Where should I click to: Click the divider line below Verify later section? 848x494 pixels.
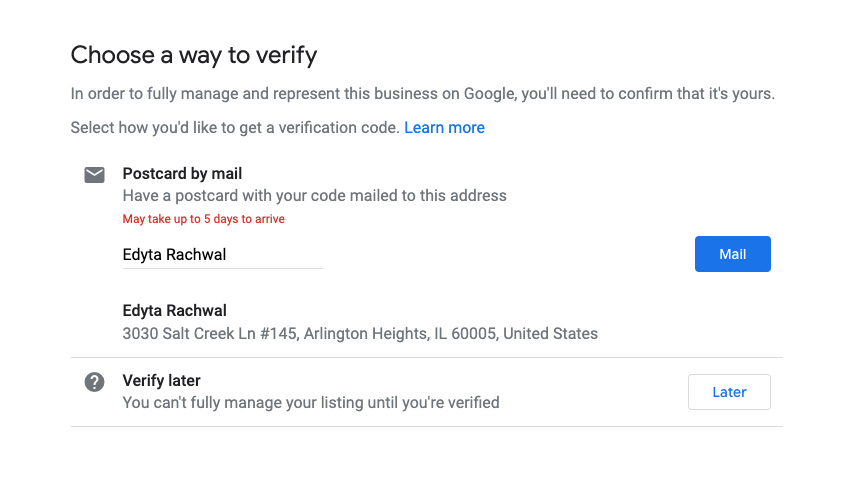426,427
